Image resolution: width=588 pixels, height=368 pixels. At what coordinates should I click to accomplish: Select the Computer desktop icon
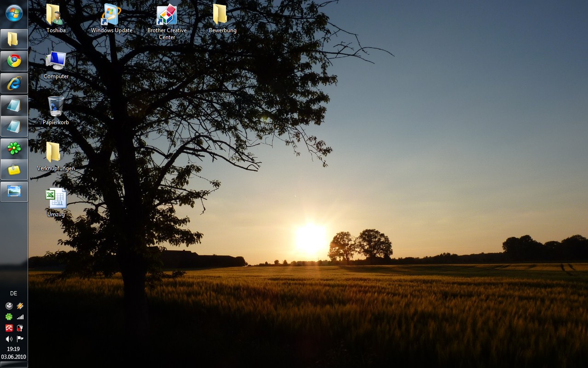56,62
